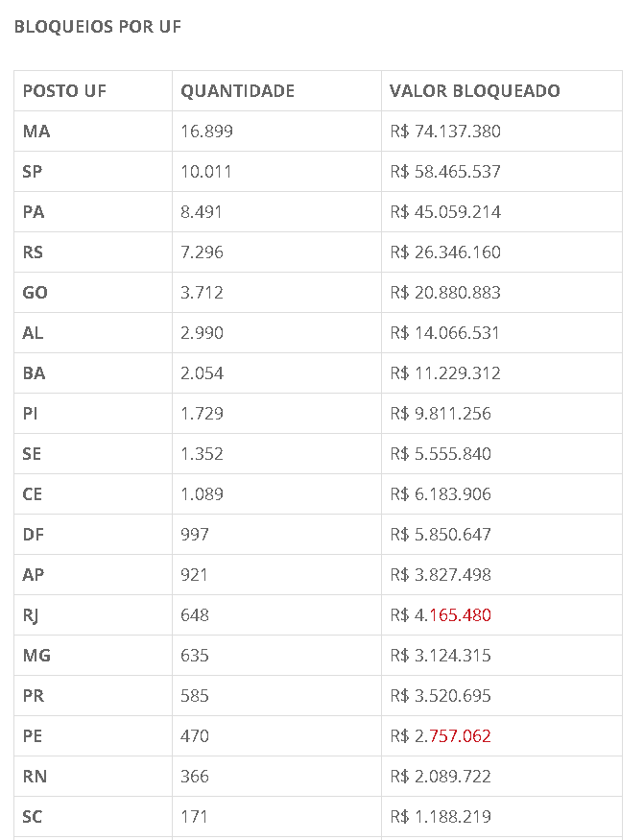
Task: Select the BA state cell
Action: tap(34, 373)
